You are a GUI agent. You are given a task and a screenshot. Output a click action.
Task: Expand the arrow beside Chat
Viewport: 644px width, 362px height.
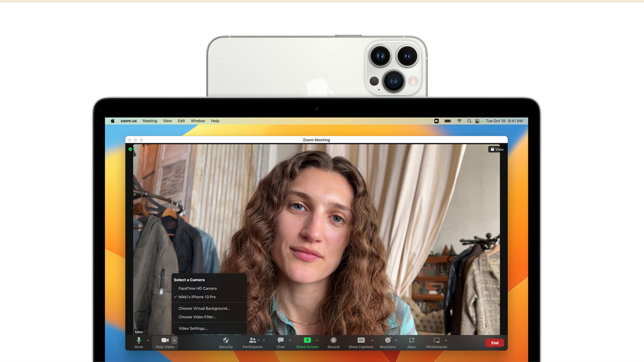[x=290, y=340]
